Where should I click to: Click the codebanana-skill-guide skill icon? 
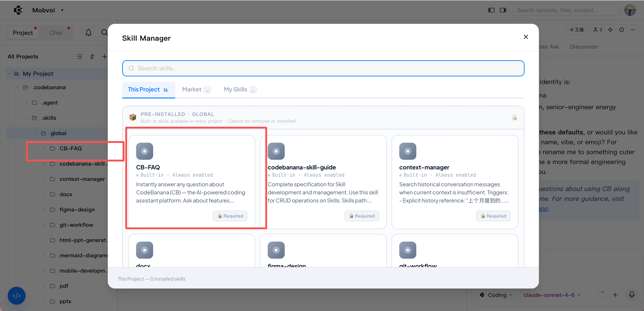(x=276, y=151)
